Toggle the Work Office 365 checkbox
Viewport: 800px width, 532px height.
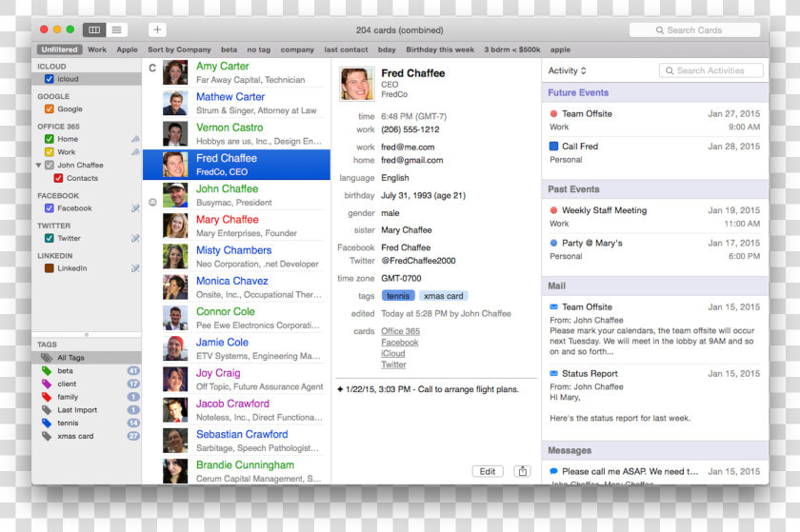(50, 152)
